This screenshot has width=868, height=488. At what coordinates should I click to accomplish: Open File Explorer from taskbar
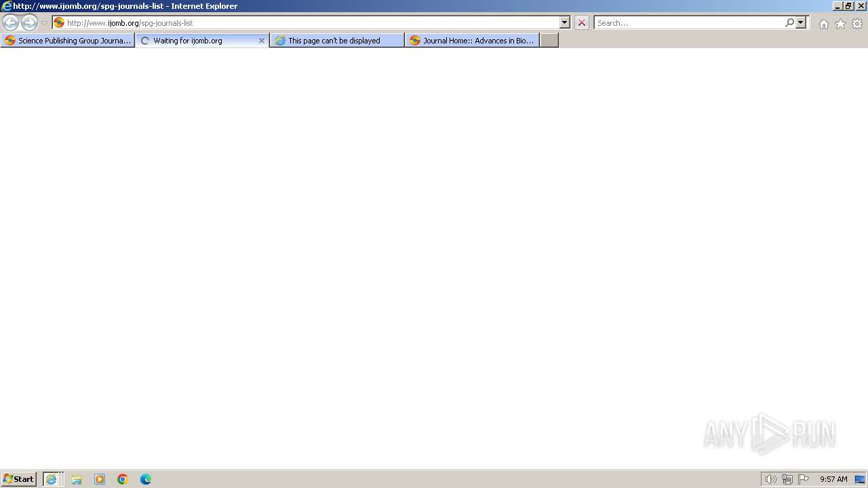pos(77,479)
